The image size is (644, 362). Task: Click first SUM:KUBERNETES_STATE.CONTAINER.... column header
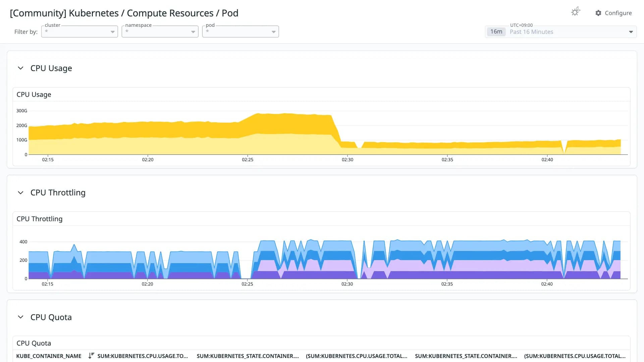point(248,356)
